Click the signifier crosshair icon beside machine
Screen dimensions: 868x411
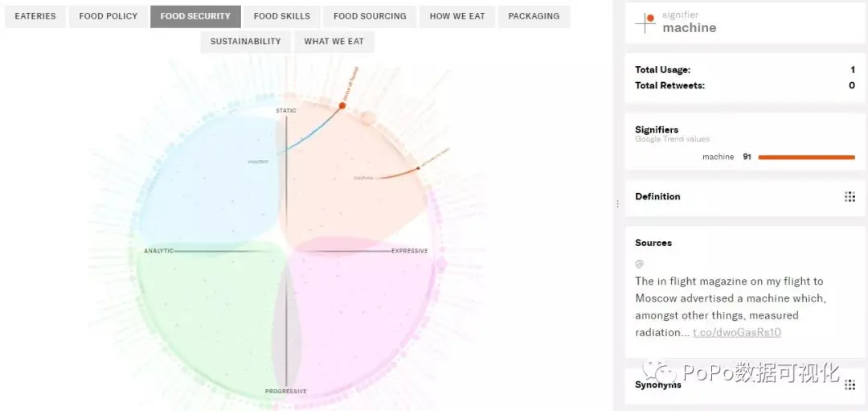645,23
